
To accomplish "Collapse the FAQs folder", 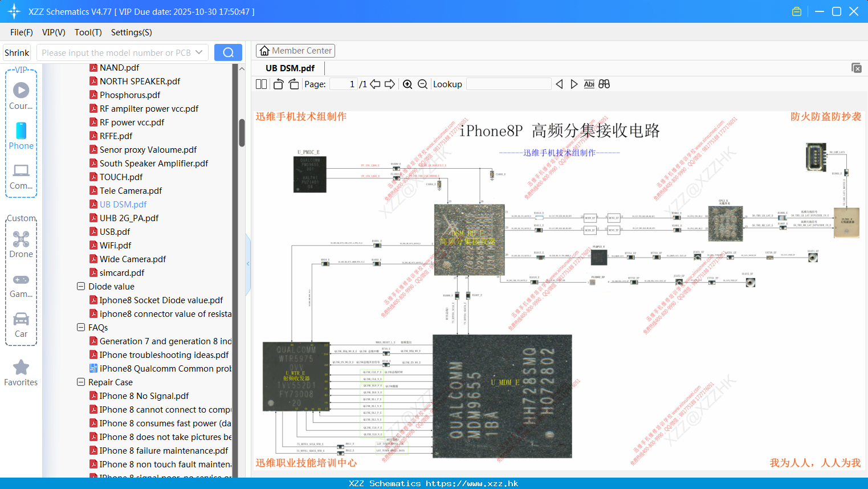I will 81,327.
